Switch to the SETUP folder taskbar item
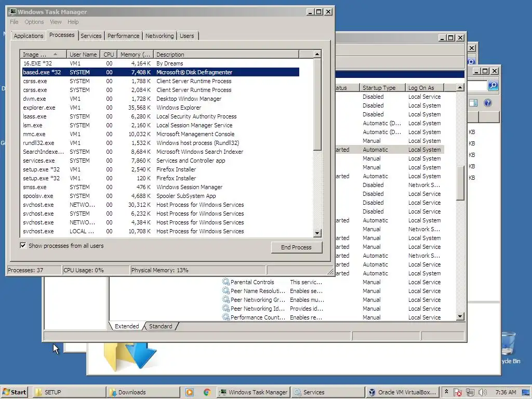 point(69,392)
